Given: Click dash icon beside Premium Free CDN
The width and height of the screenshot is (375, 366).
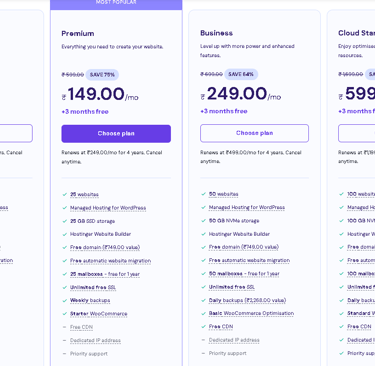Looking at the screenshot, I should (64, 327).
